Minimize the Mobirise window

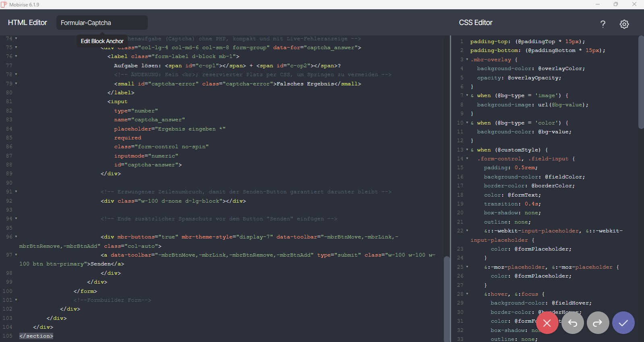pos(598,4)
